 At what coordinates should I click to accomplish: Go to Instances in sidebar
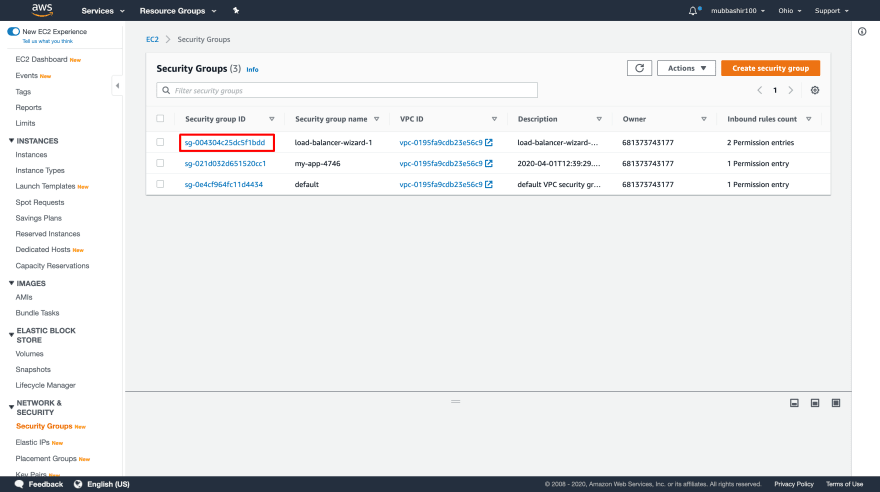click(x=31, y=155)
